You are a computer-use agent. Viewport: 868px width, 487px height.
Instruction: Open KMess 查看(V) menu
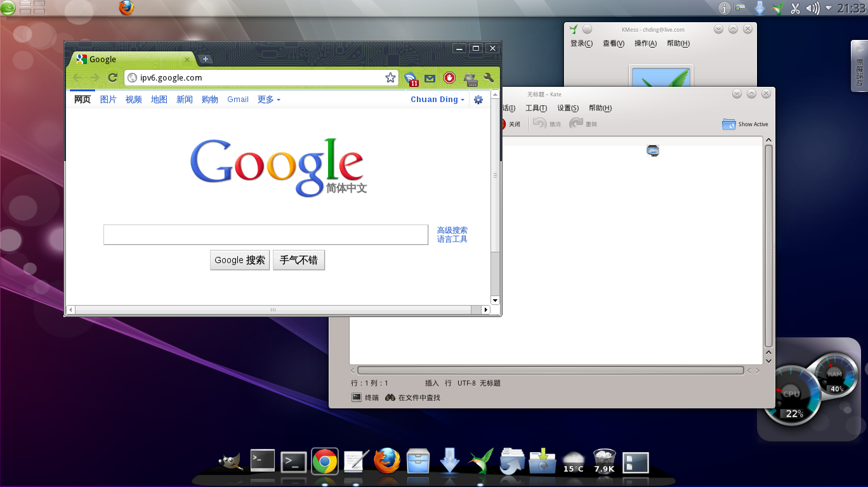[614, 43]
